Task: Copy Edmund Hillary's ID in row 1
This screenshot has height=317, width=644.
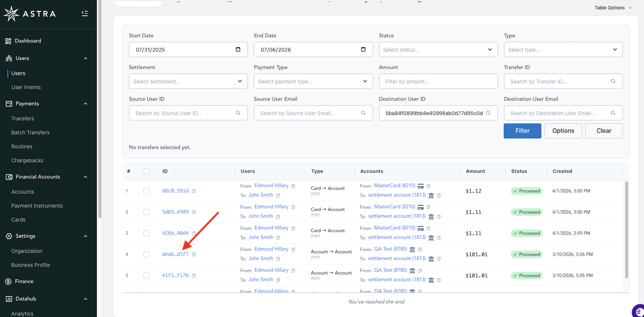Action: tap(293, 186)
